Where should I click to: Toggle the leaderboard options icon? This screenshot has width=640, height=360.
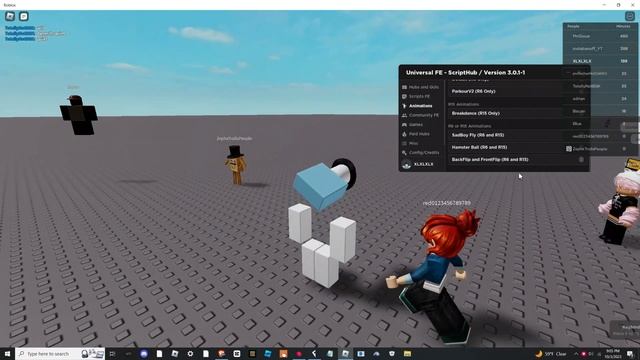(630, 16)
